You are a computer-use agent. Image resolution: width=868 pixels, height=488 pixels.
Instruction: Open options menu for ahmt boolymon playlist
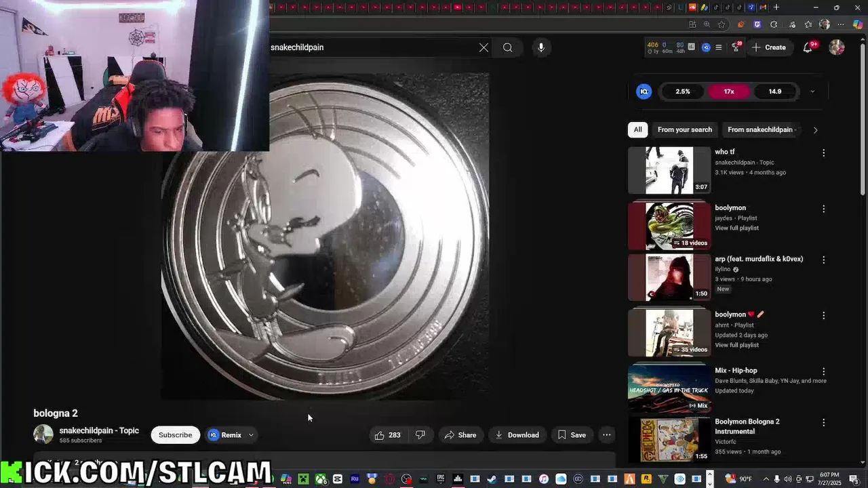click(x=823, y=316)
